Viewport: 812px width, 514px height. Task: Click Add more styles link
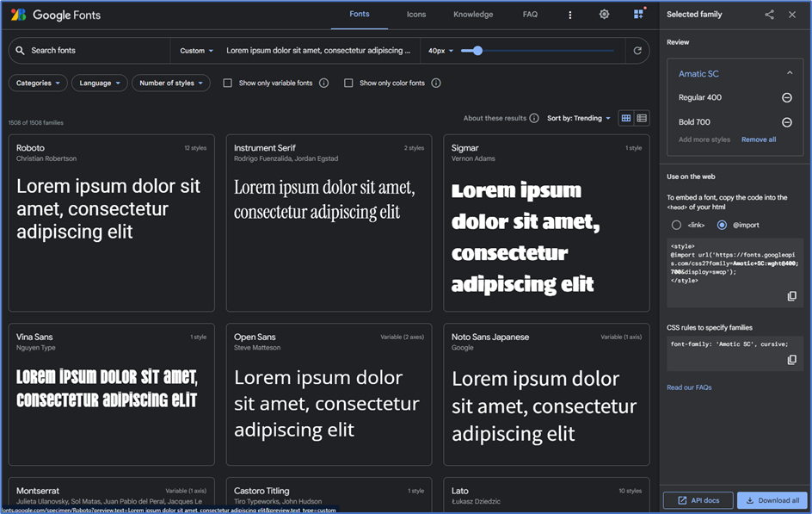click(x=704, y=139)
